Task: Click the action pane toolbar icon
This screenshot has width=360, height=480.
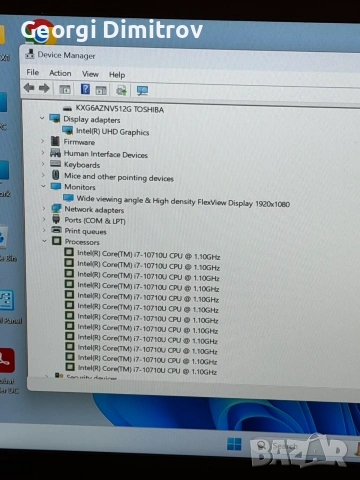Action: pyautogui.click(x=101, y=90)
